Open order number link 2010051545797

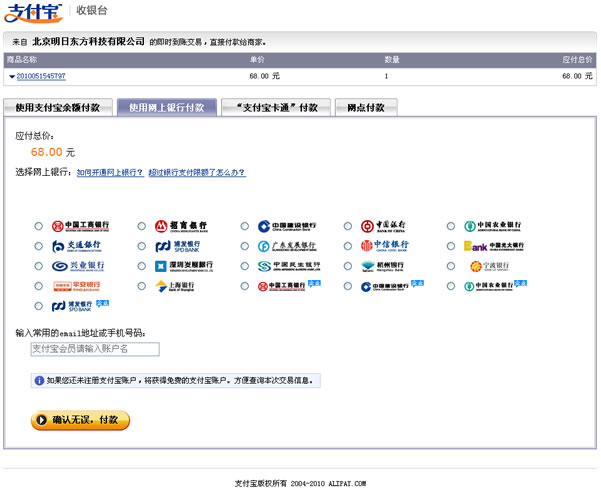tap(41, 76)
